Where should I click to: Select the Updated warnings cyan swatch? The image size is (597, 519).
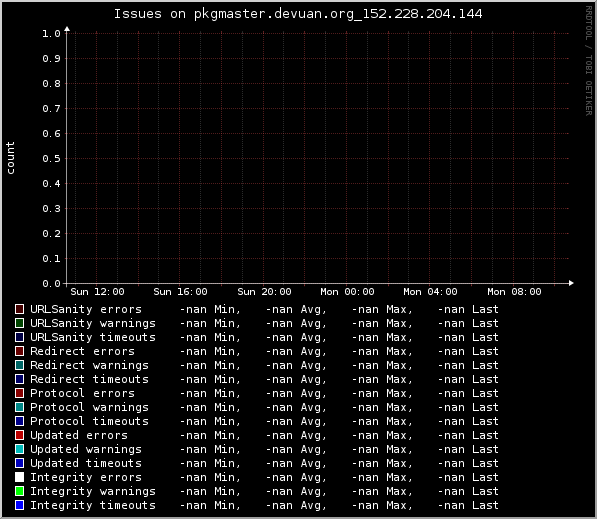tap(19, 449)
